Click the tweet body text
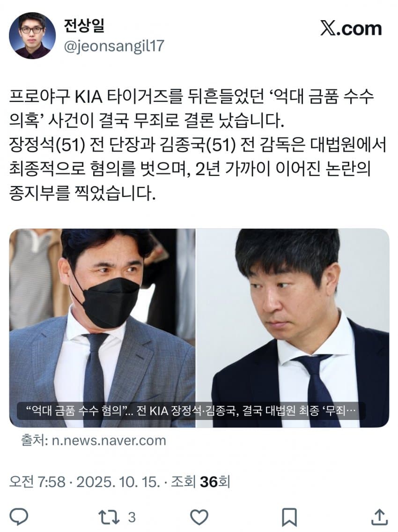The height and width of the screenshot is (532, 398). 198,145
